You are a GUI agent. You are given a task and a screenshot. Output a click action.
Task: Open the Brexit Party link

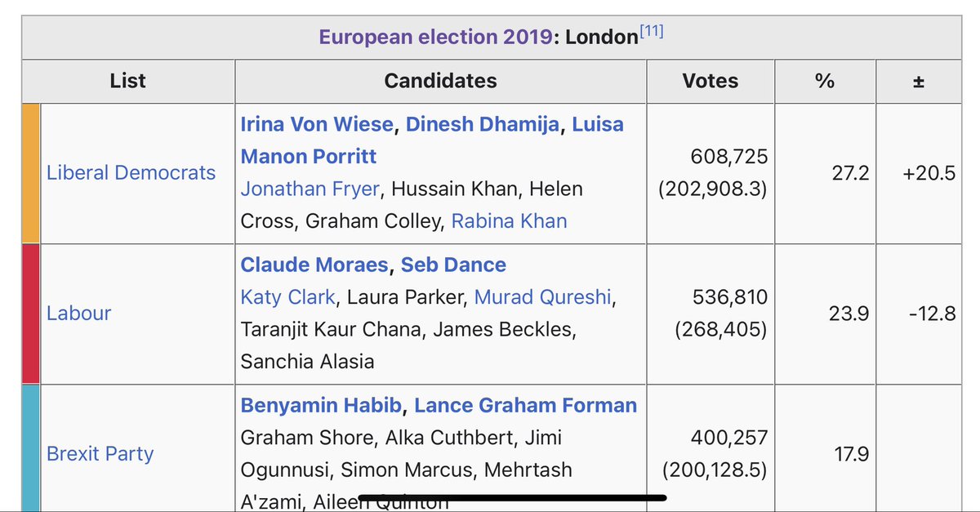pyautogui.click(x=100, y=454)
